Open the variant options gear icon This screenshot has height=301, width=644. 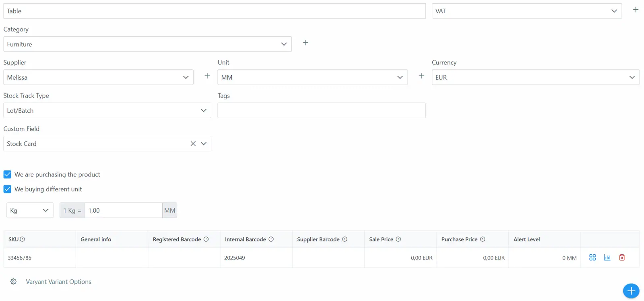click(x=13, y=282)
